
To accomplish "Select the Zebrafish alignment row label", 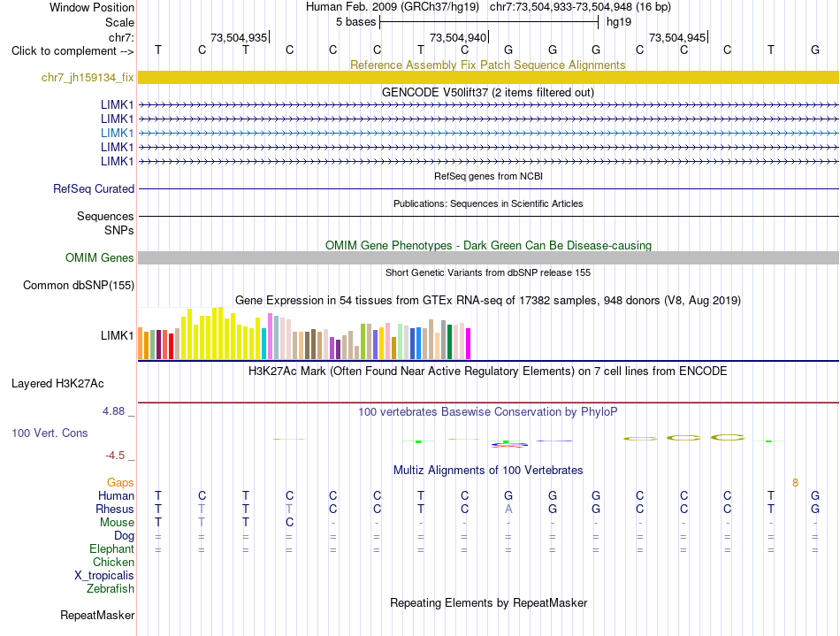I will click(x=111, y=589).
